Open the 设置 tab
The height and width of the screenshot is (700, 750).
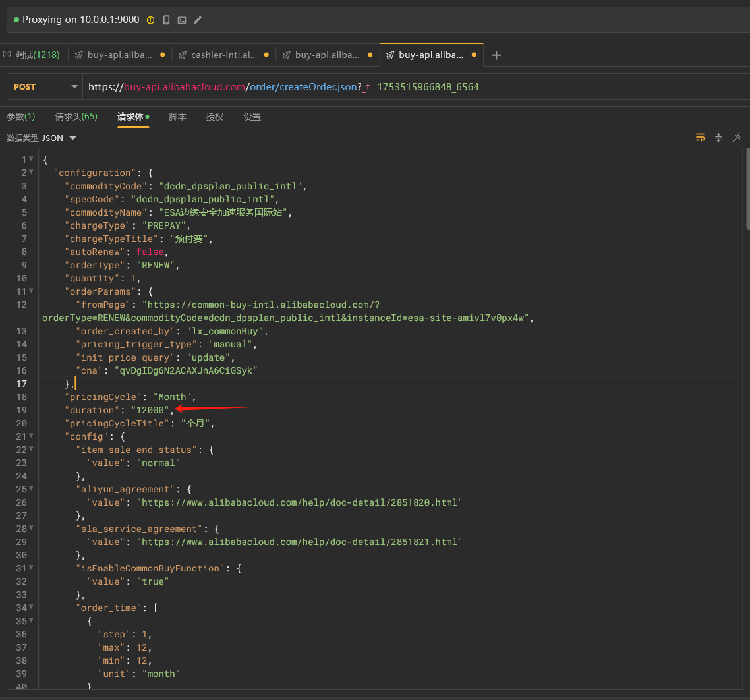pos(252,117)
